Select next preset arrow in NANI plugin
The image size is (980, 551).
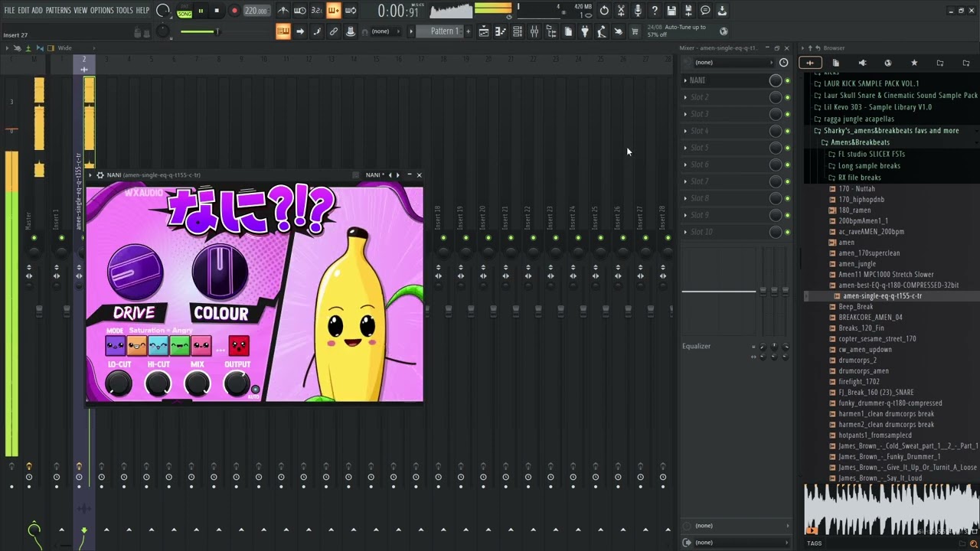(x=397, y=175)
